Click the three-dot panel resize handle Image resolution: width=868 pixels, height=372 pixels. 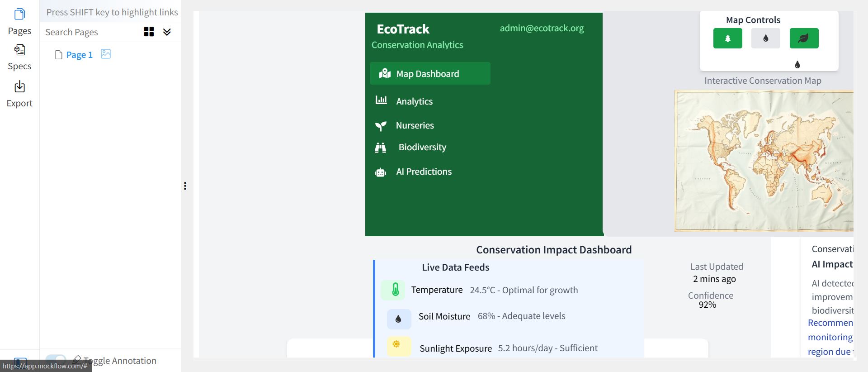click(185, 186)
